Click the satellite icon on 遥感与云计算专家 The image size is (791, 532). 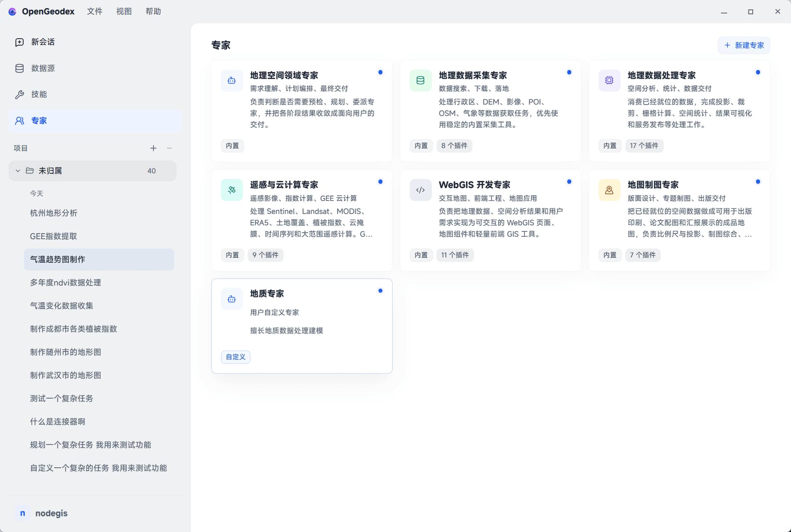coord(232,190)
